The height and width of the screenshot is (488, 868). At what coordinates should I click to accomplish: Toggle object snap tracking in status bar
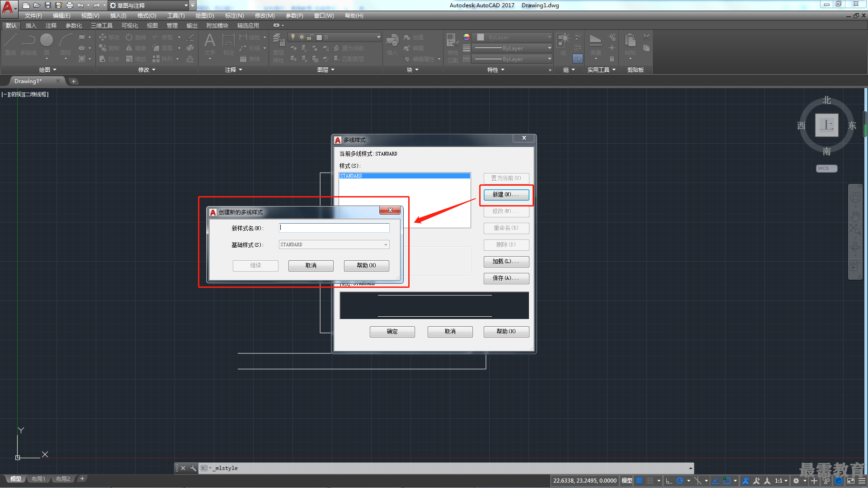(x=716, y=481)
